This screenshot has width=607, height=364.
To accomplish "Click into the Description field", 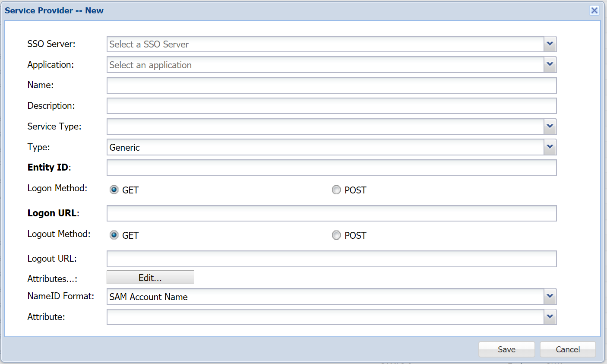I will click(x=331, y=106).
